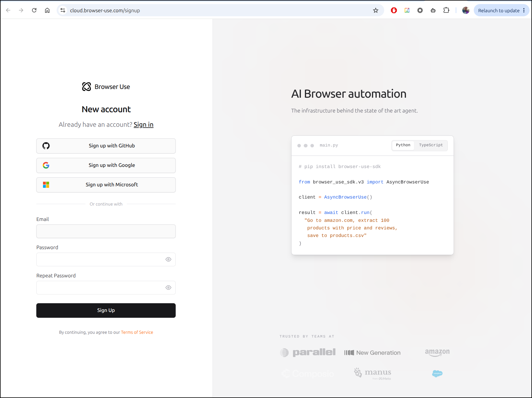Show the Password field contents
The height and width of the screenshot is (398, 532).
tap(168, 259)
